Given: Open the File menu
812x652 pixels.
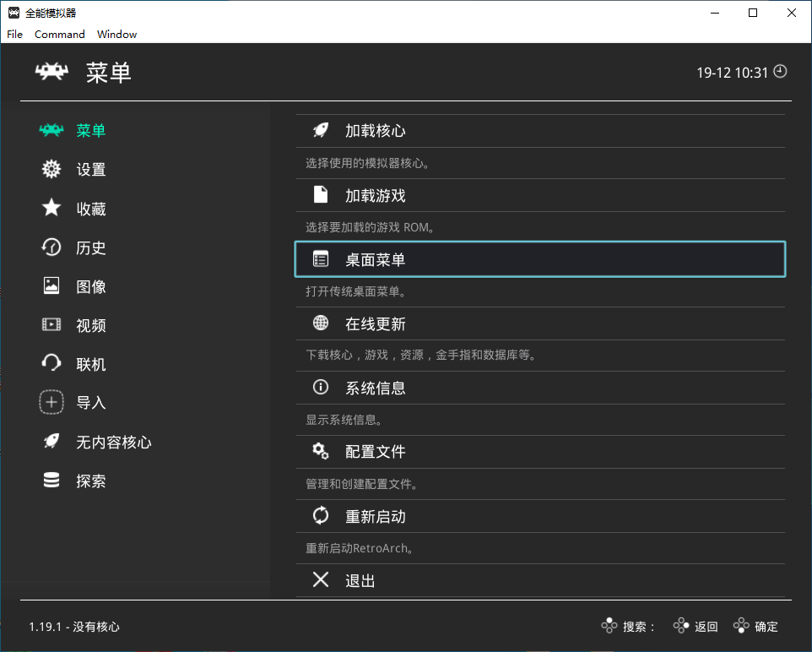Looking at the screenshot, I should [x=14, y=34].
